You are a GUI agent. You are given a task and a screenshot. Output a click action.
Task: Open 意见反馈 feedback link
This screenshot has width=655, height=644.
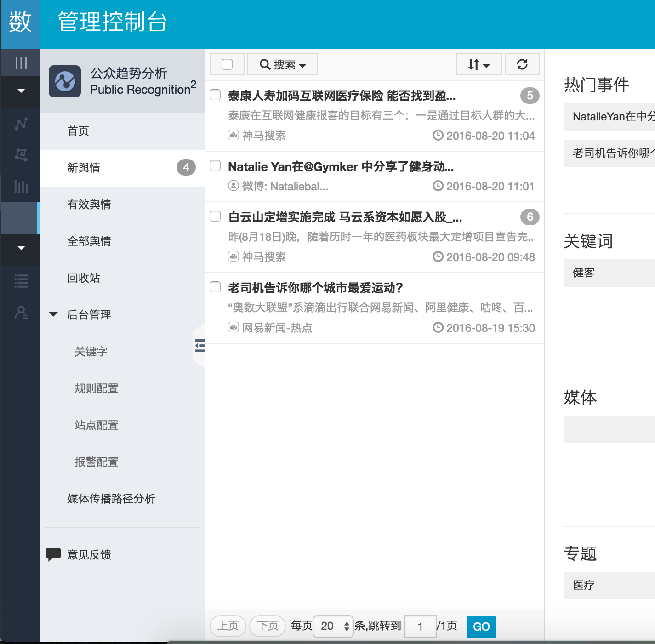pyautogui.click(x=89, y=555)
